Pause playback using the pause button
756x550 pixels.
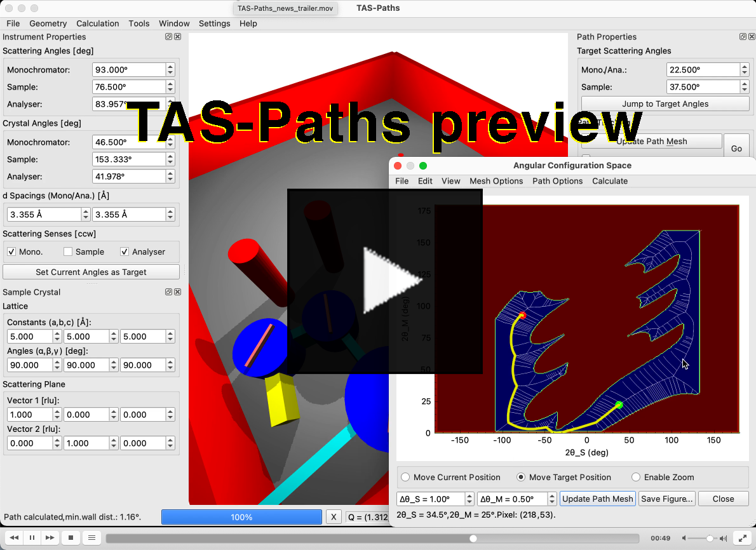(x=32, y=538)
